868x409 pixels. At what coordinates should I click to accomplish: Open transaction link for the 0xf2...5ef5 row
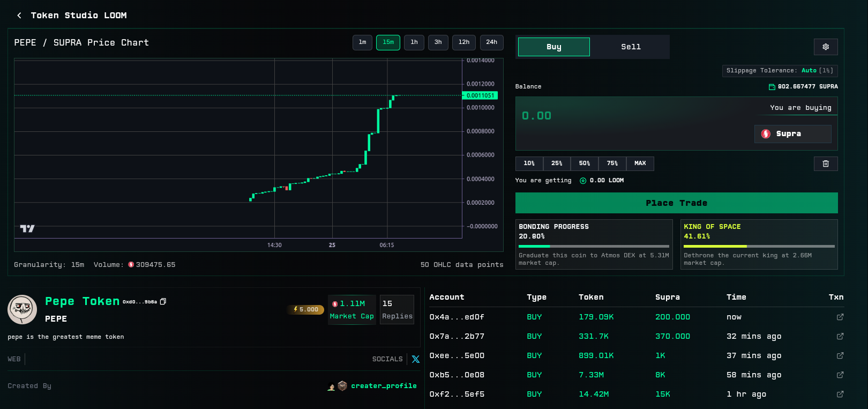coord(840,394)
